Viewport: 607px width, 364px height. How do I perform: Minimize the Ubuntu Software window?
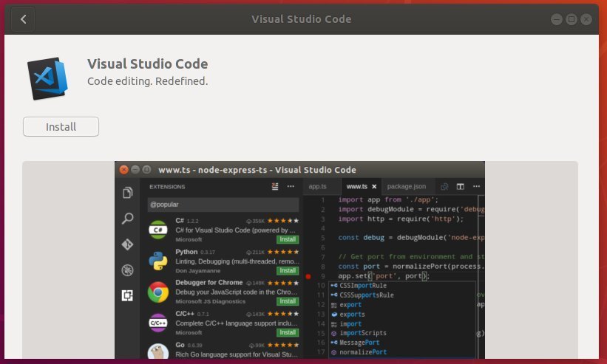tap(556, 19)
